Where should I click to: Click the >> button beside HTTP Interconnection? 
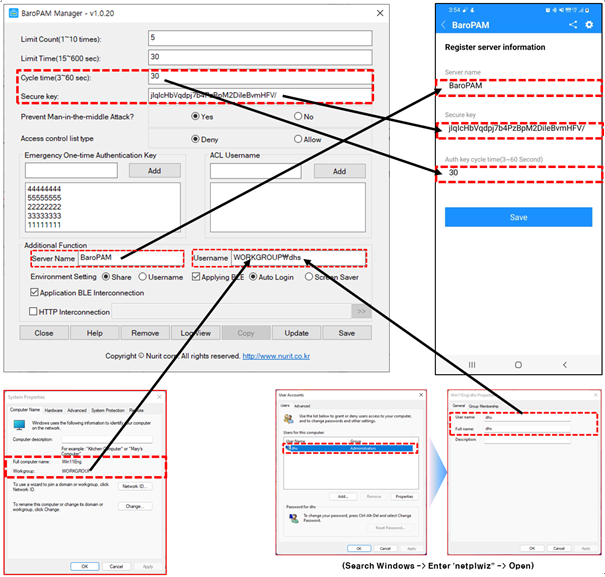click(x=361, y=311)
